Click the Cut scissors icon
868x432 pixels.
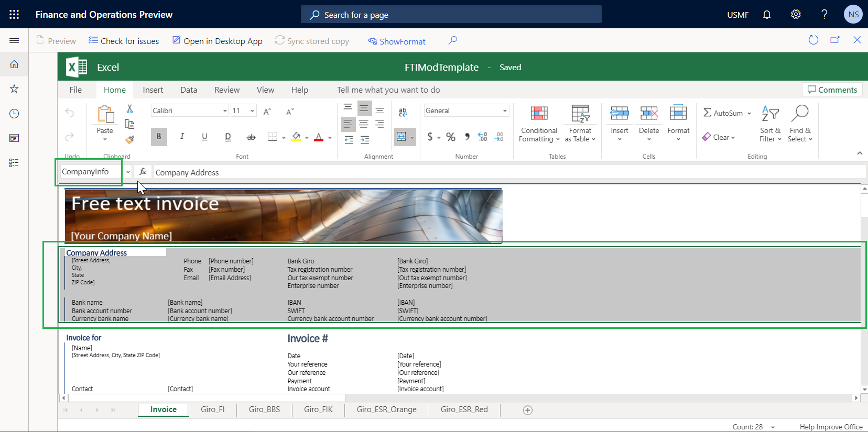coord(129,108)
